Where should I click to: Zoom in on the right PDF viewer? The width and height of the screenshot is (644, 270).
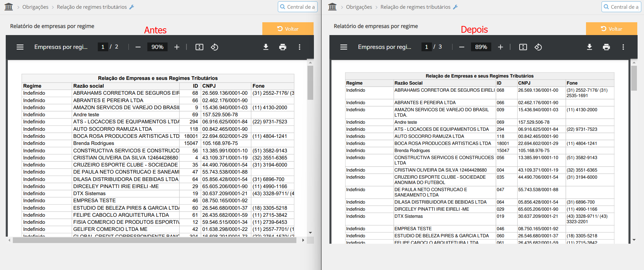click(x=500, y=47)
